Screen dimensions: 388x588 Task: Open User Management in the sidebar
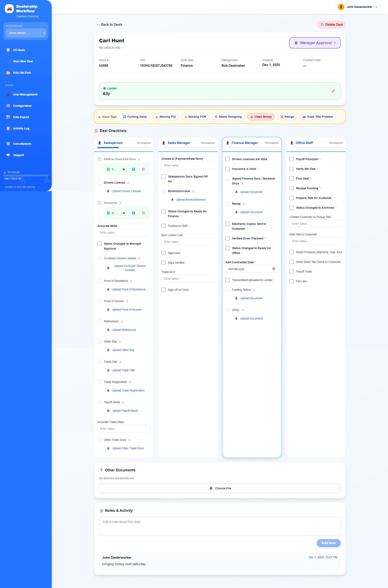pos(25,94)
